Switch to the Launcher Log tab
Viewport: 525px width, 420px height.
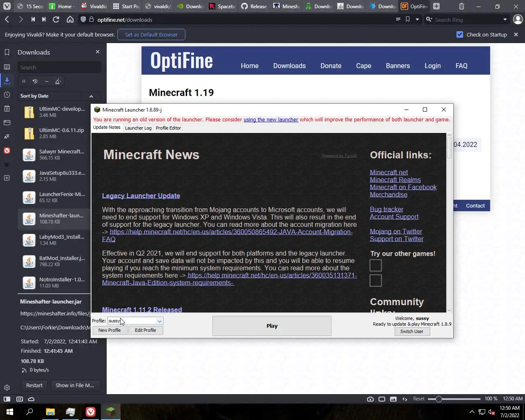click(x=138, y=128)
